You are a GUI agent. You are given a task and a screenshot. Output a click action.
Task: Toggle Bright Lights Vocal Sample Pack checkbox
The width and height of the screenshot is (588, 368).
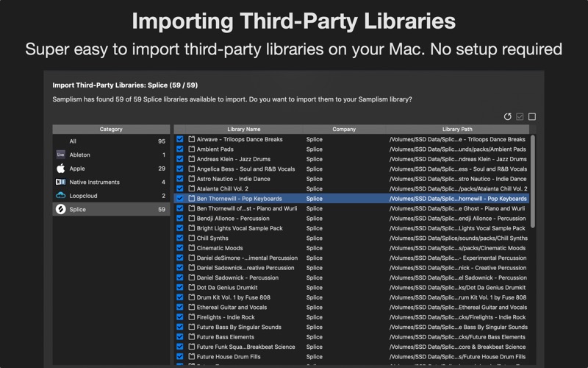[x=180, y=228]
